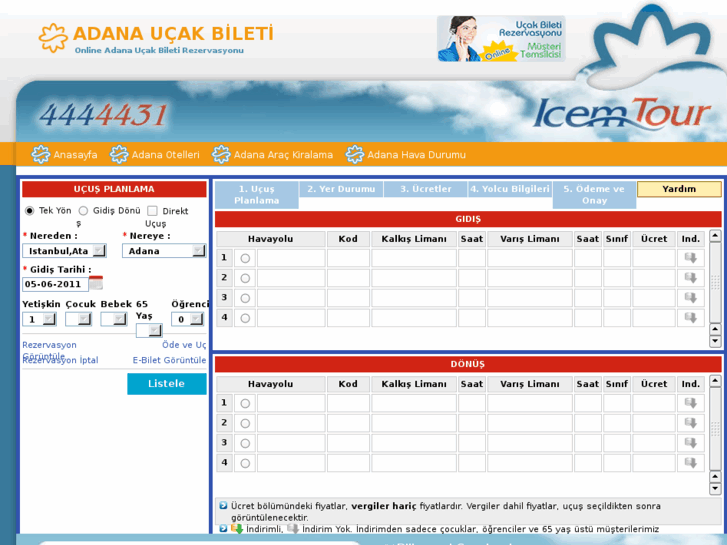Viewport: 727px width, 545px height.
Task: Click discount arrow icon in Gidiş row 1
Action: pyautogui.click(x=691, y=258)
